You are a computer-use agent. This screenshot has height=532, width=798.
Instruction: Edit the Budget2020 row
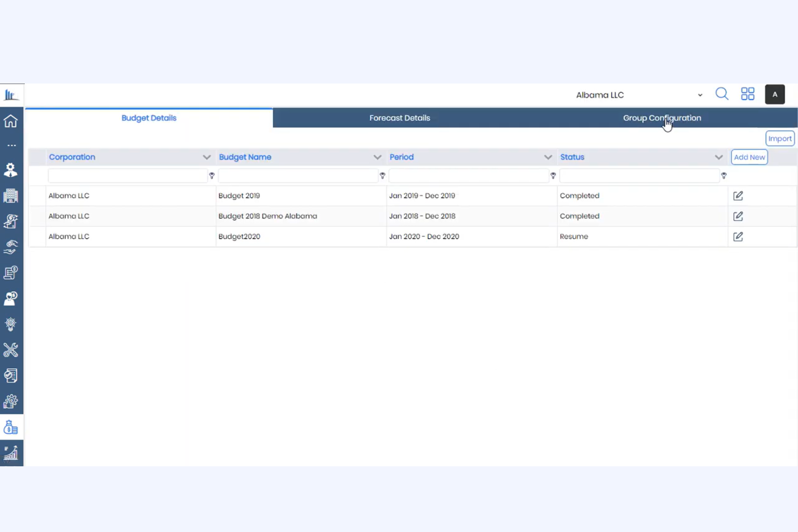point(738,236)
